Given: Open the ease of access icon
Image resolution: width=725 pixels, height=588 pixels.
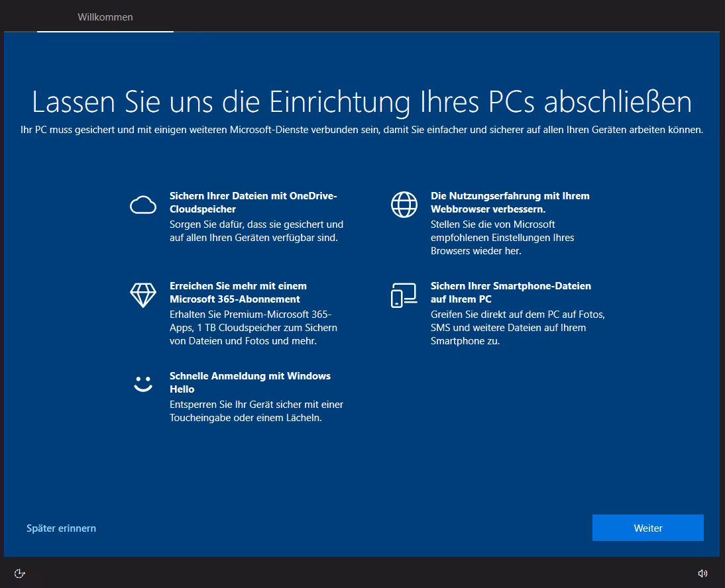Looking at the screenshot, I should tap(19, 573).
